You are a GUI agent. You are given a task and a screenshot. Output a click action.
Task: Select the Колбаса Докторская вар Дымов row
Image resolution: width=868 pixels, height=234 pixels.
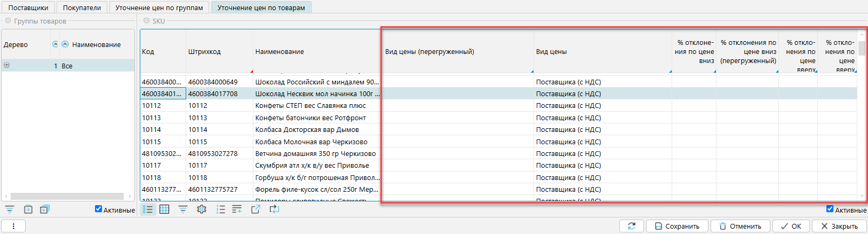pos(307,130)
